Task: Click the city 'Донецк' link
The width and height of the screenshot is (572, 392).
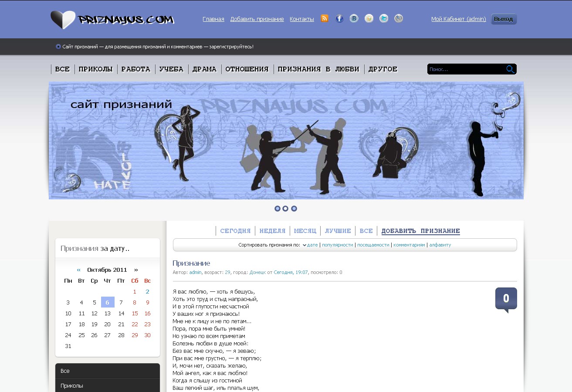Action: 257,273
